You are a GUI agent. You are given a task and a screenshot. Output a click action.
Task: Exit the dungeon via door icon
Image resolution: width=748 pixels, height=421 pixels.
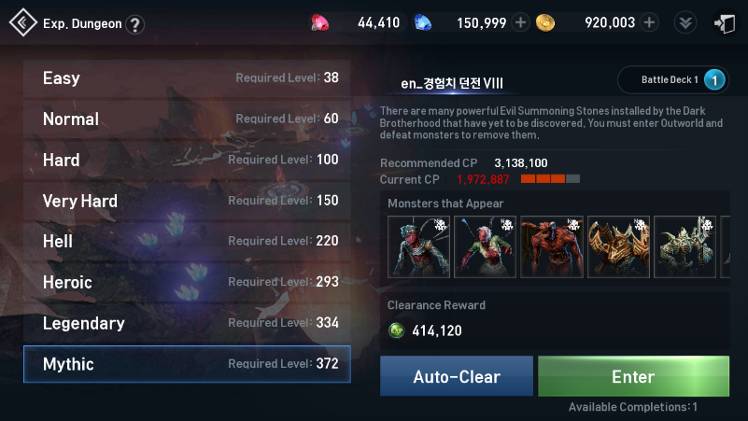724,23
